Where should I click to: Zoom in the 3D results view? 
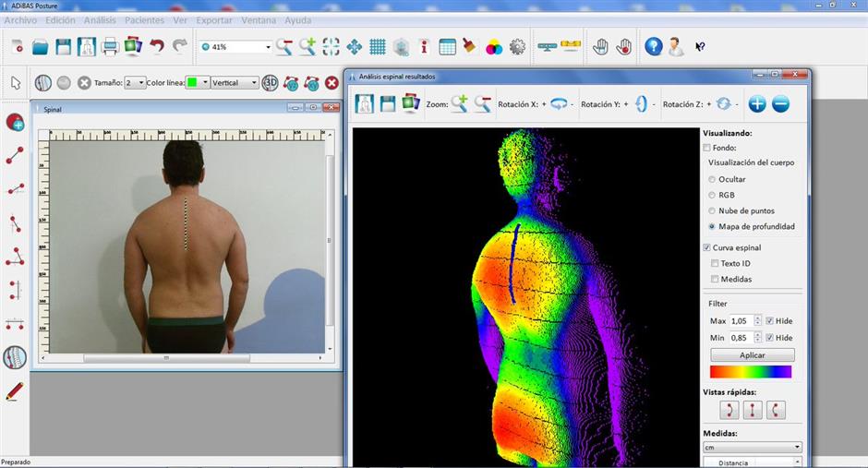(x=460, y=103)
